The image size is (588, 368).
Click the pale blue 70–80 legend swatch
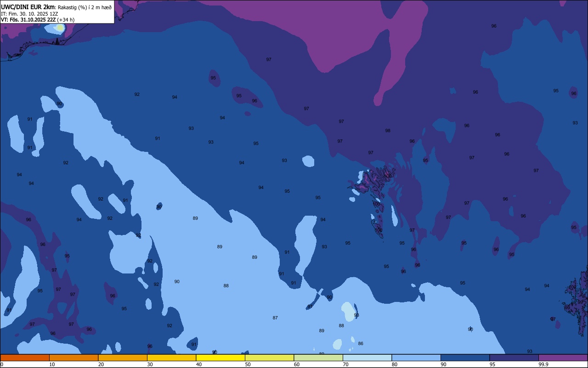click(x=367, y=357)
